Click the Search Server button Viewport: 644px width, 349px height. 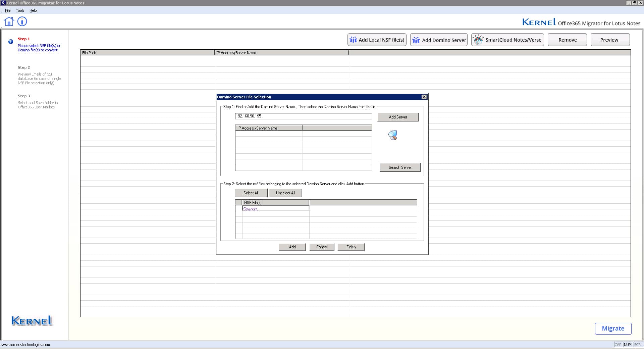tap(400, 167)
